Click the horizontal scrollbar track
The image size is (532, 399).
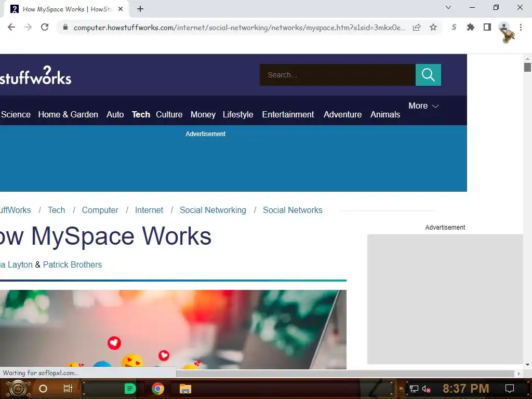tap(345, 374)
